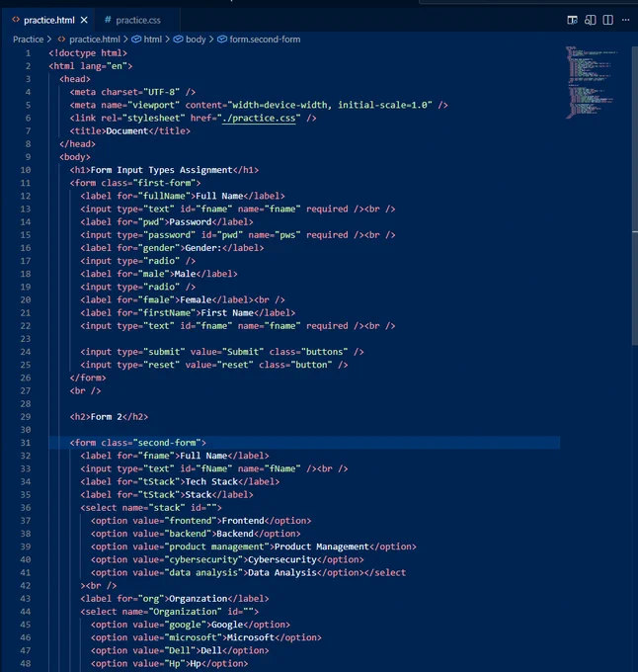Image resolution: width=638 pixels, height=672 pixels.
Task: Split the editor to the right
Action: click(607, 20)
